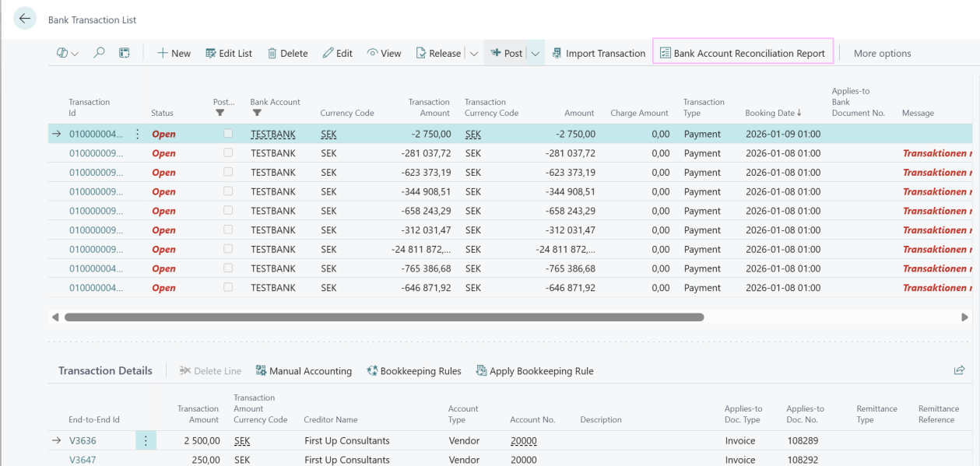The height and width of the screenshot is (466, 980).
Task: Open End-to-End Id link V3647
Action: (x=83, y=460)
